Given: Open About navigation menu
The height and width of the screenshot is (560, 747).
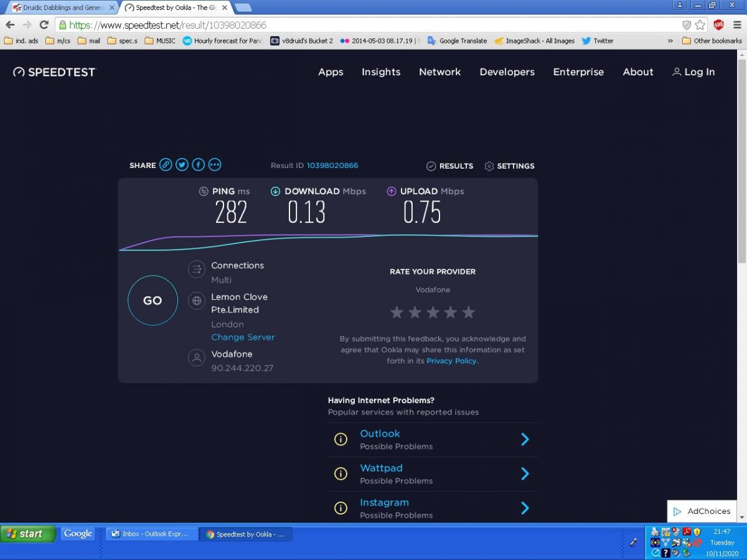Looking at the screenshot, I should [638, 72].
